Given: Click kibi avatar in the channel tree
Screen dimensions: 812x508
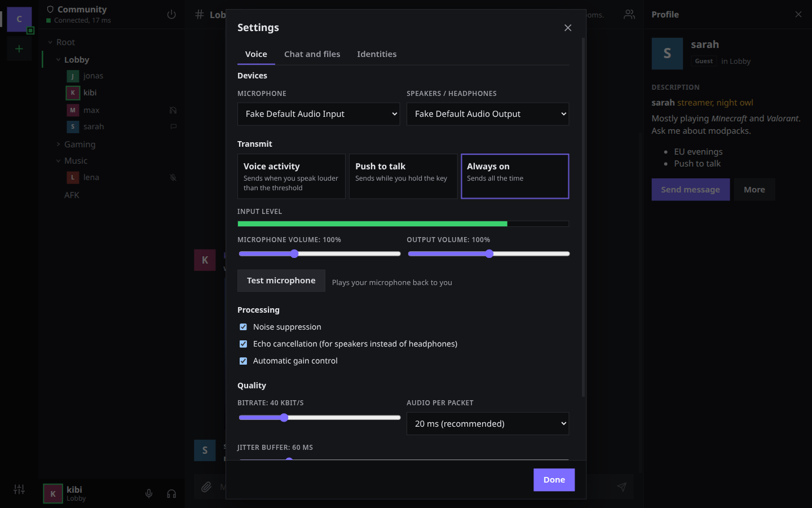Looking at the screenshot, I should pos(73,93).
